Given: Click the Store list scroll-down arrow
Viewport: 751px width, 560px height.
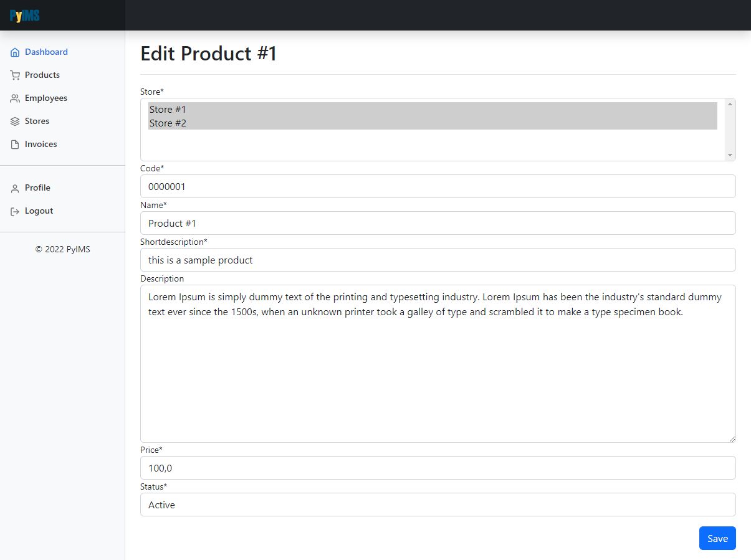Looking at the screenshot, I should click(730, 155).
